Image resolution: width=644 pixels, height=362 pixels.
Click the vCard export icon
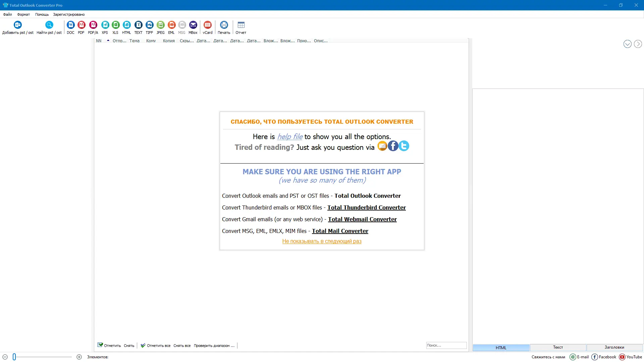click(208, 25)
